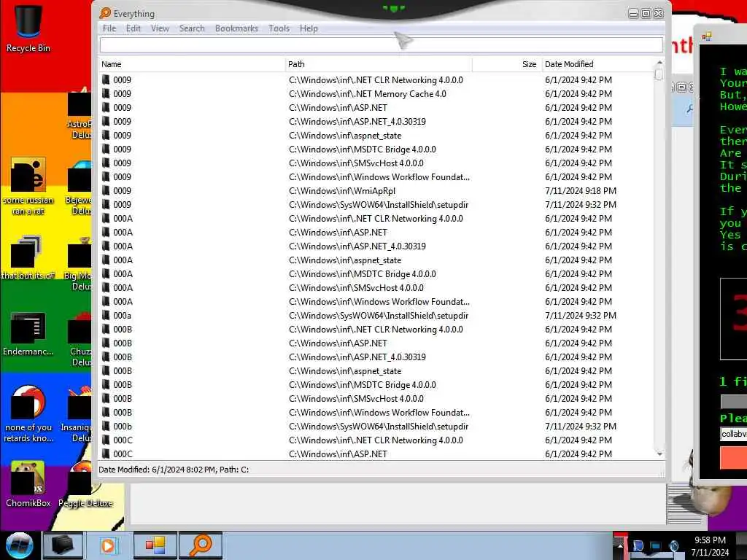Viewport: 747px width, 560px height.
Task: Click the vertical scrollbar thumb in results
Action: (659, 74)
